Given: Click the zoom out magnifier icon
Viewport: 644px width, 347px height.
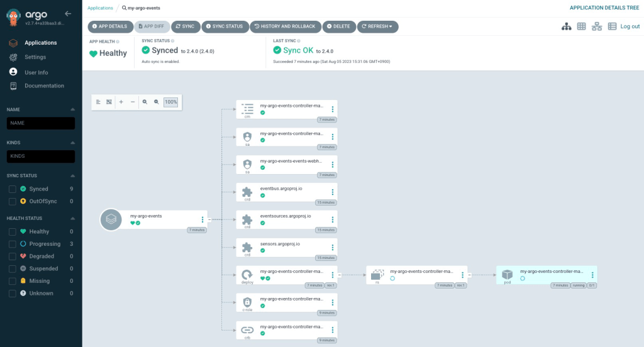Looking at the screenshot, I should click(x=157, y=102).
